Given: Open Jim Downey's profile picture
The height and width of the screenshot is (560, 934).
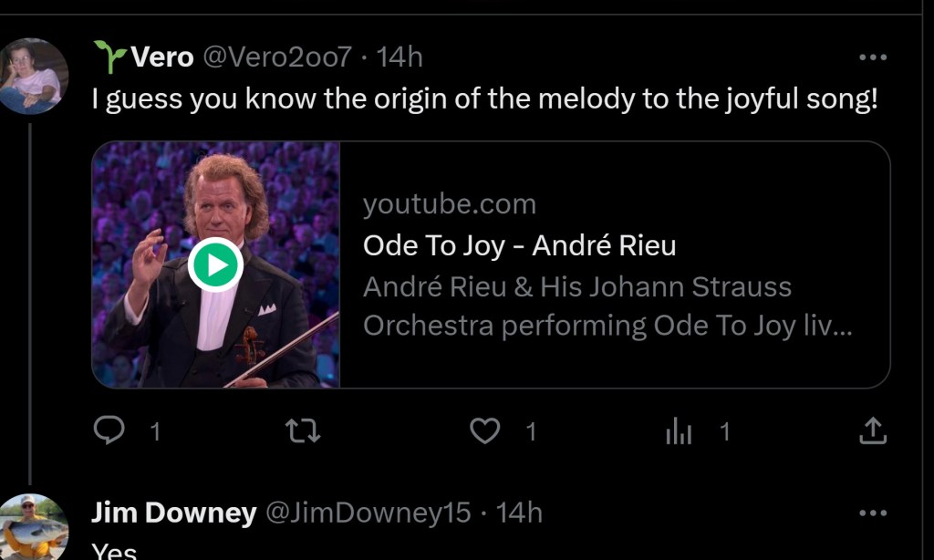Looking at the screenshot, I should click(x=34, y=526).
